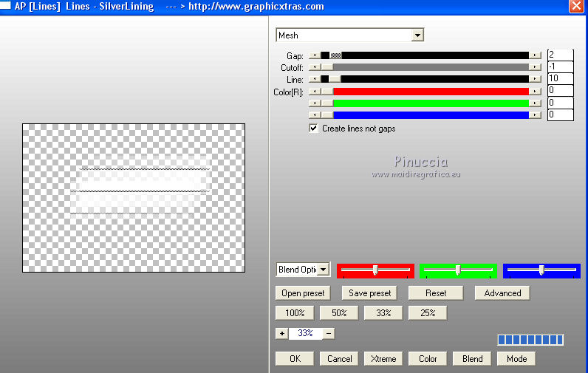Click the Gap slider right arrow
This screenshot has width=588, height=373.
click(535, 55)
